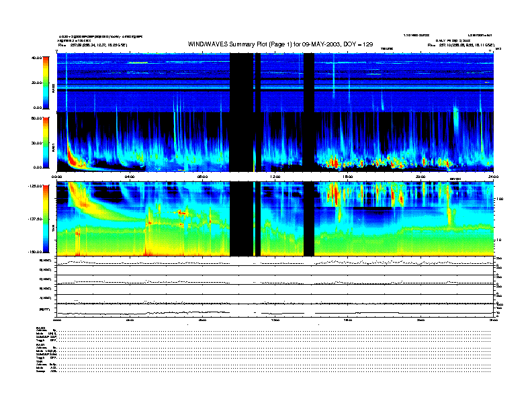Click the 10 tick label on TNR right axis
Image resolution: width=532 pixels, height=411 pixels.
click(500, 240)
